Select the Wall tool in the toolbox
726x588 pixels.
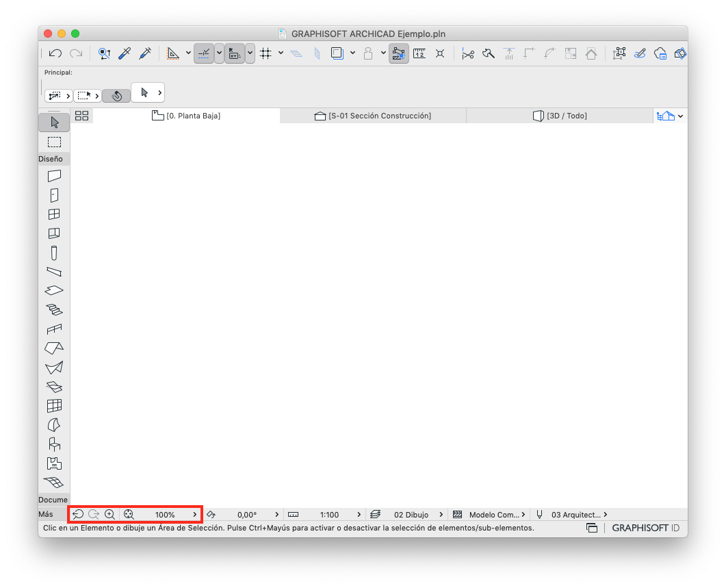pos(54,176)
